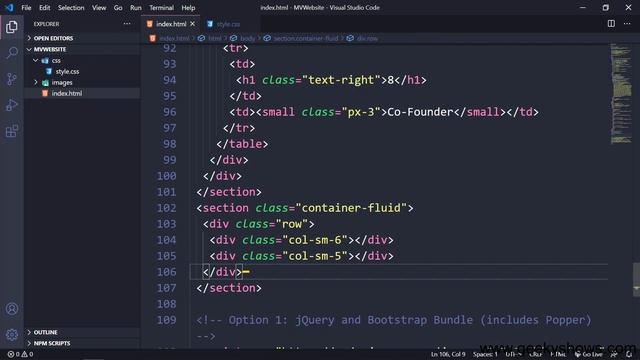This screenshot has height=360, width=640.
Task: Open the Go menu
Action: point(118,8)
